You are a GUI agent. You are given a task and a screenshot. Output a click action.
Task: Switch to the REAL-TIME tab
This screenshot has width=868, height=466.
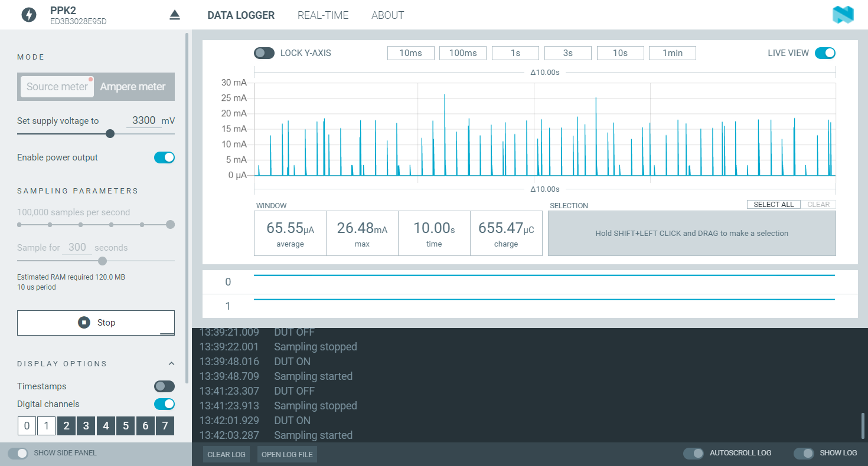coord(323,15)
